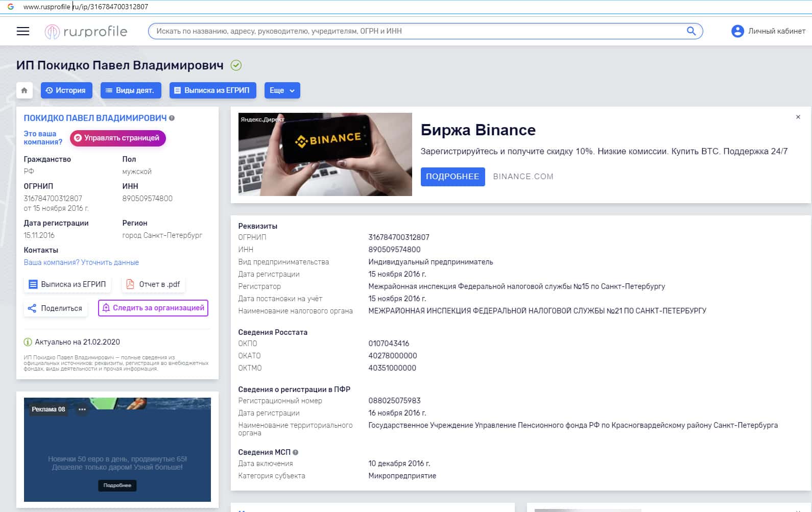
Task: Click Управлять страницей button
Action: point(117,138)
